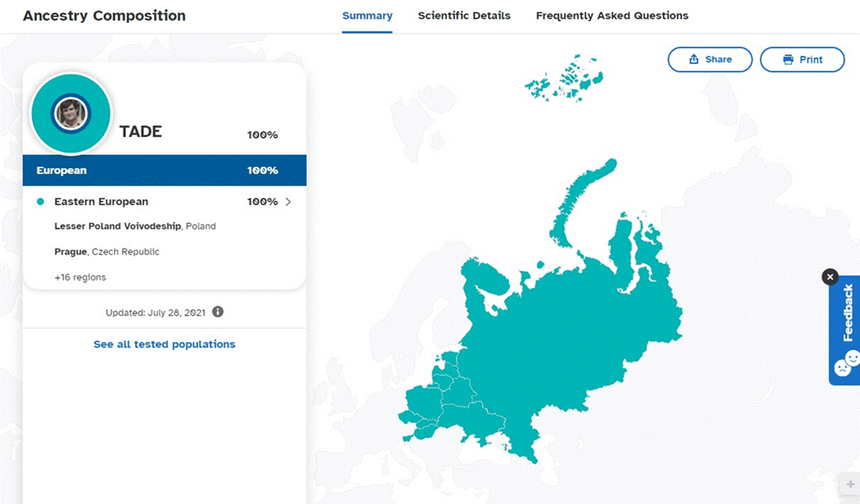This screenshot has width=860, height=504.
Task: Switch to the Scientific Details tab
Action: [x=464, y=16]
